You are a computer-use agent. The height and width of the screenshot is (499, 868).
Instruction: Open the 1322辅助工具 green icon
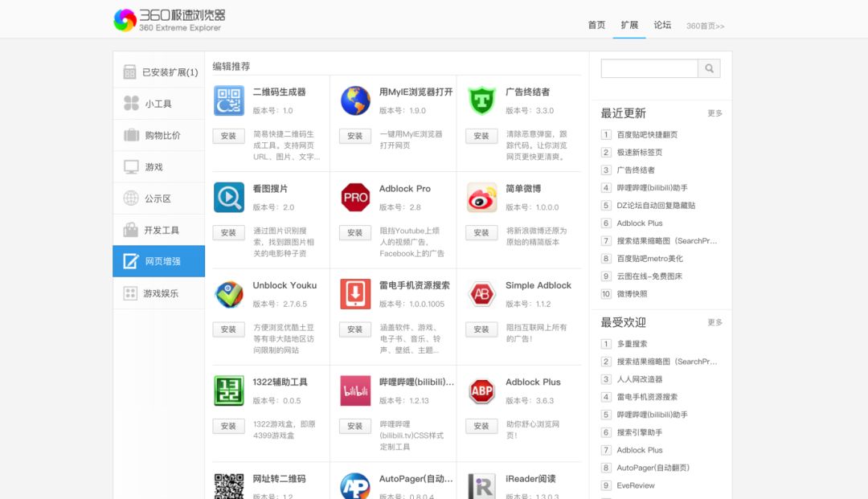click(x=228, y=391)
